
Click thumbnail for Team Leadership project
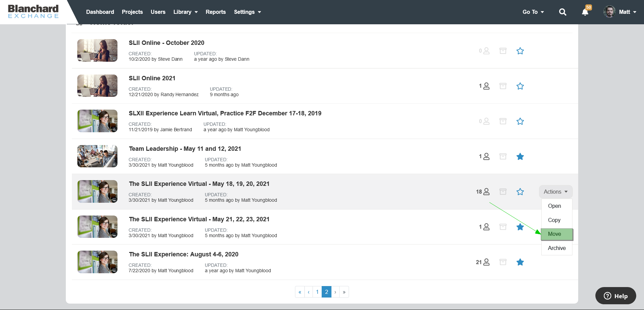(97, 156)
